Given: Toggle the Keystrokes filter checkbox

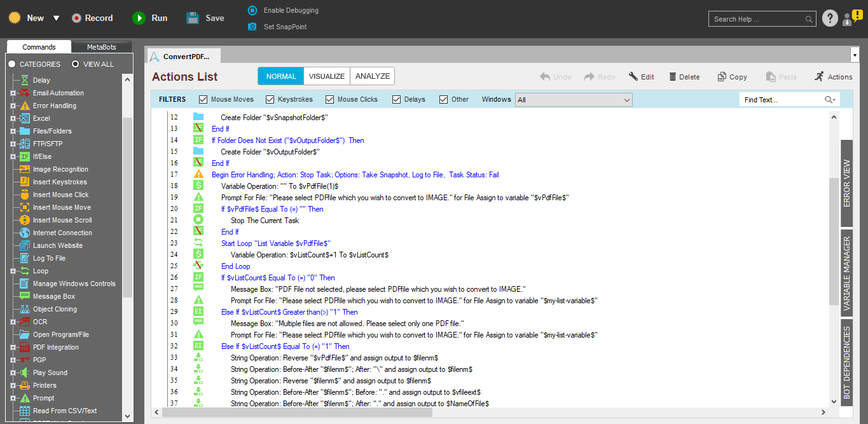Looking at the screenshot, I should pos(270,99).
